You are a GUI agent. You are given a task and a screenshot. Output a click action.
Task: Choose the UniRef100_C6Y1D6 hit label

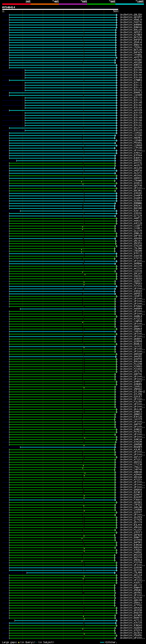[131, 135]
